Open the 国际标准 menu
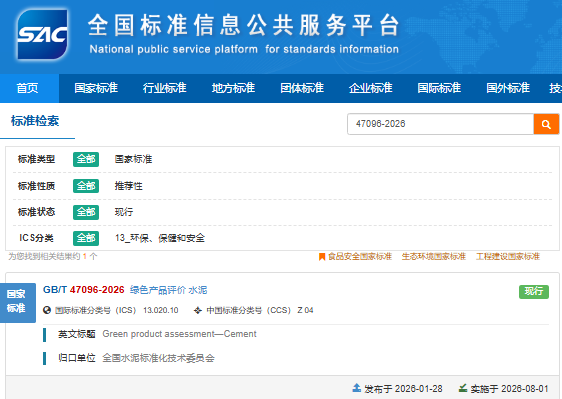The image size is (562, 399). (x=439, y=88)
